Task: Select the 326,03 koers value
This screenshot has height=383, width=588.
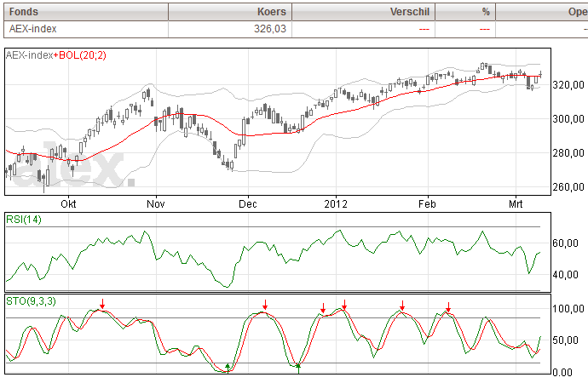Action: [x=270, y=29]
